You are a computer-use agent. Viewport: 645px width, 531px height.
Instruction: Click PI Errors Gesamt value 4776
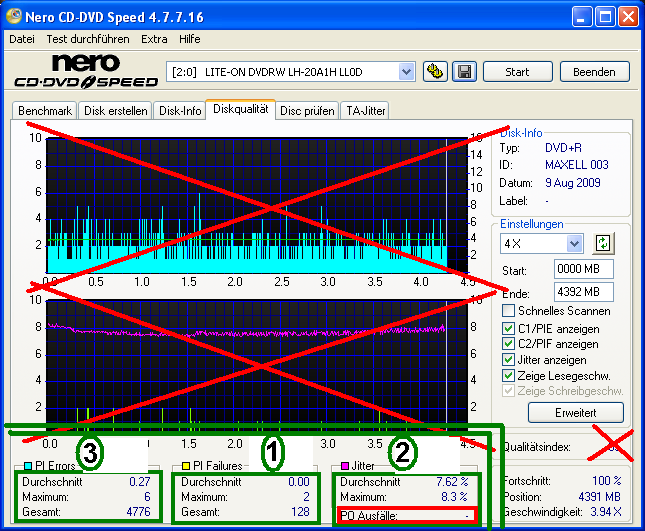click(138, 512)
